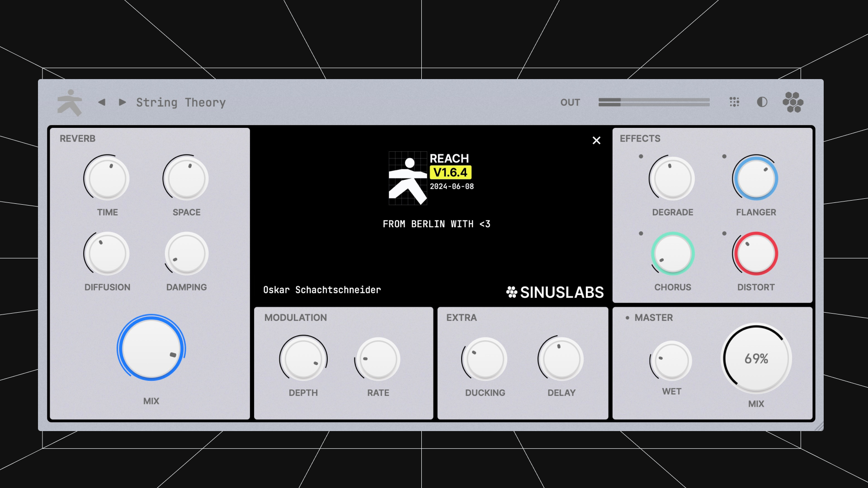The width and height of the screenshot is (868, 488).
Task: Click the red DISTORT knob
Action: [x=755, y=253]
